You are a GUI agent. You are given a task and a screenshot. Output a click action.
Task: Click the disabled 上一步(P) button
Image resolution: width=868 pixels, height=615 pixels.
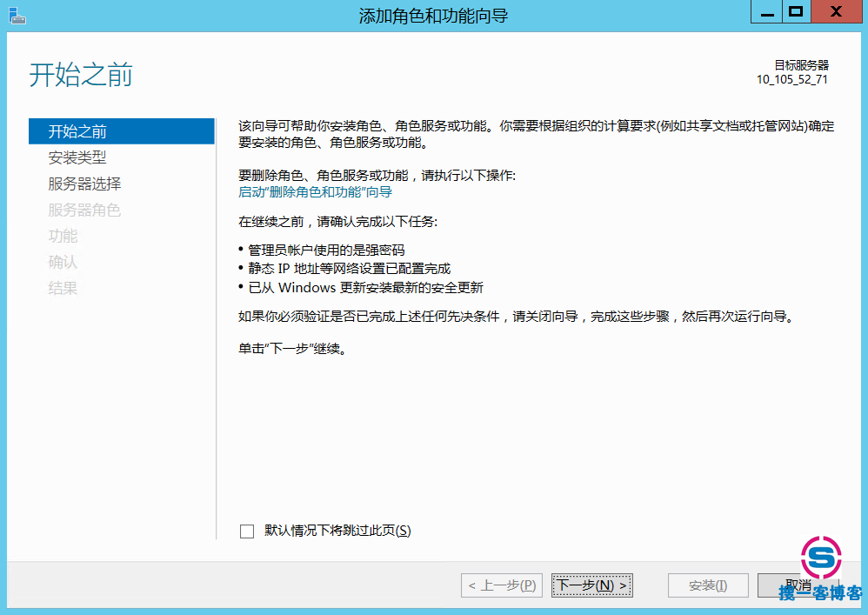502,585
